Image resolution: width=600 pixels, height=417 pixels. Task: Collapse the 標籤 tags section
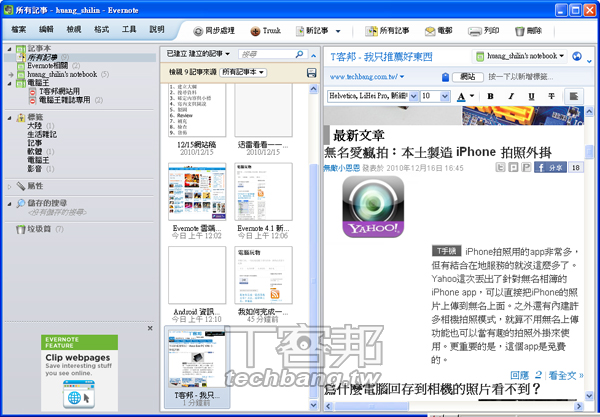click(10, 117)
